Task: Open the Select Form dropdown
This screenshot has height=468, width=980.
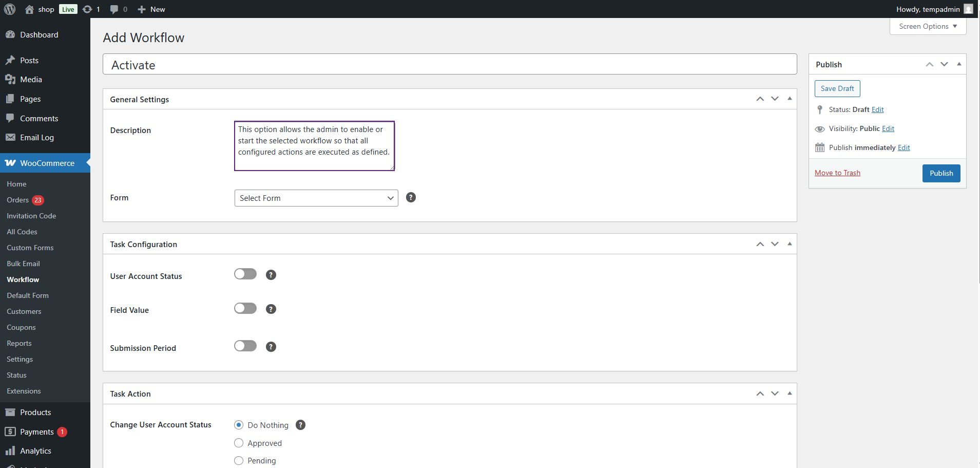Action: pyautogui.click(x=316, y=198)
